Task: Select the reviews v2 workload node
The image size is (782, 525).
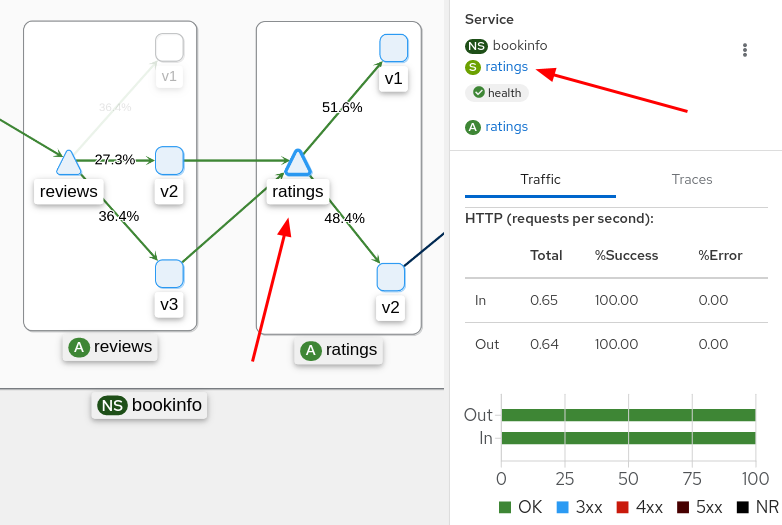Action: point(169,160)
